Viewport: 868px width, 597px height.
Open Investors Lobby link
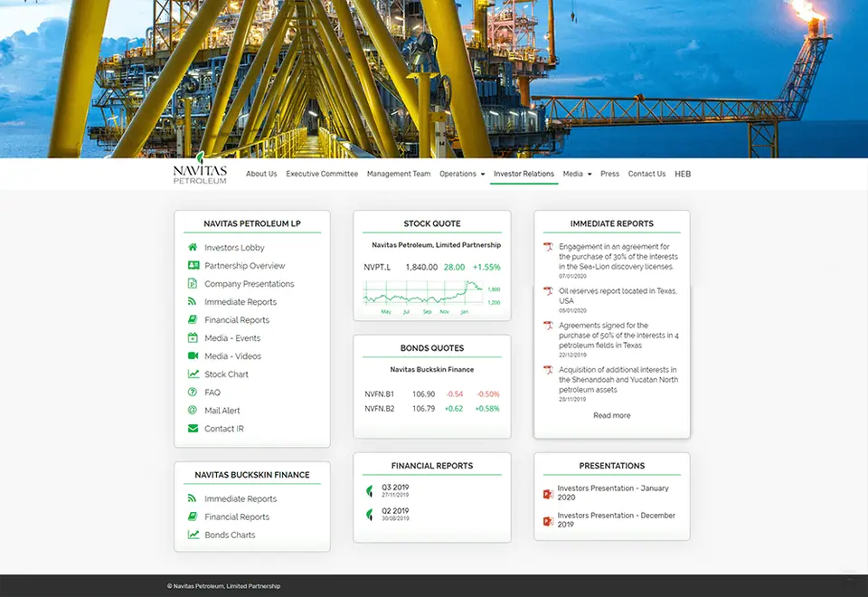pos(234,248)
